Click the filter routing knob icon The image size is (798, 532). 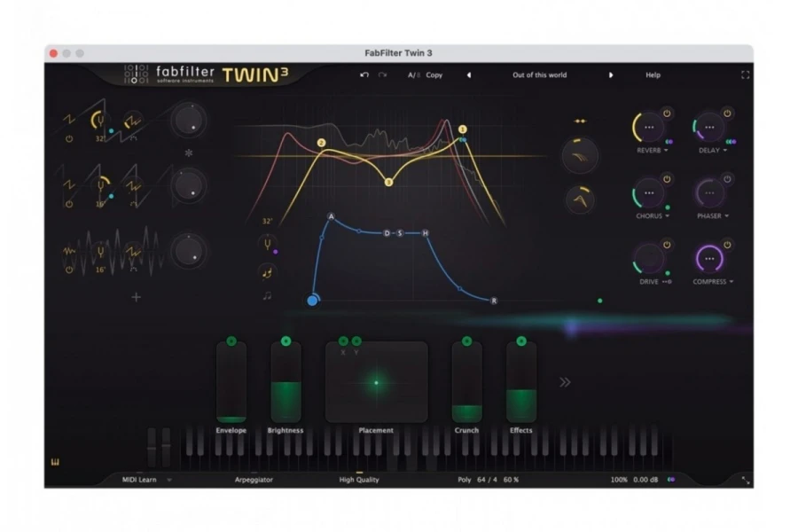pyautogui.click(x=580, y=156)
